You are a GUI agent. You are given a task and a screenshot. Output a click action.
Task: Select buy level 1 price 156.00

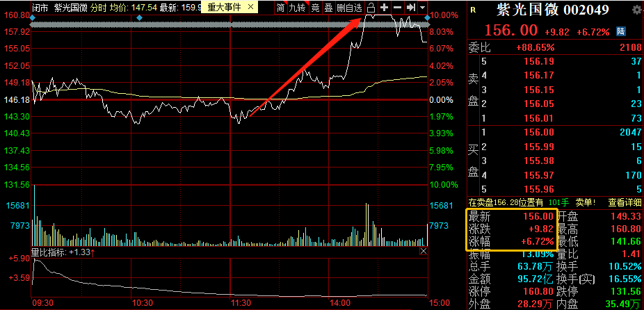click(539, 133)
